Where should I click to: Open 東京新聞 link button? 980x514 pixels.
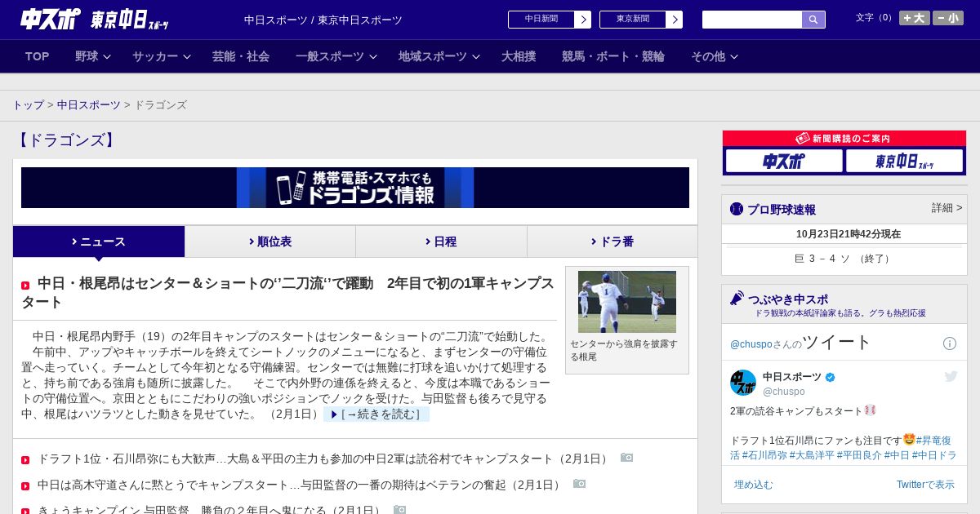click(x=633, y=20)
